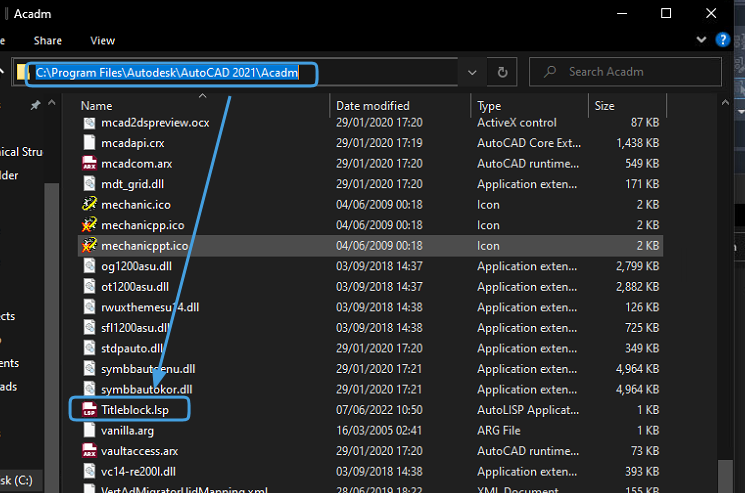Select the file name rwuxthemesu14.dll
Screen dimensions: 745x493
coord(150,307)
